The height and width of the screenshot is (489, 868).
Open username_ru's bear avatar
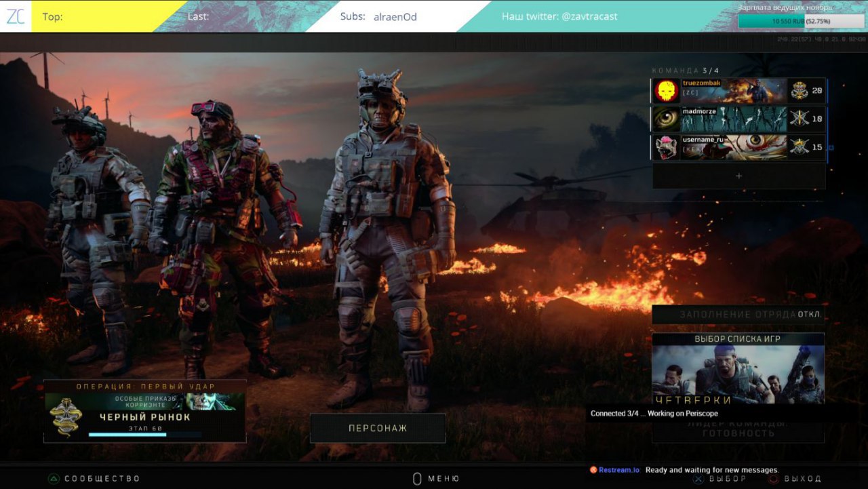[x=667, y=147]
